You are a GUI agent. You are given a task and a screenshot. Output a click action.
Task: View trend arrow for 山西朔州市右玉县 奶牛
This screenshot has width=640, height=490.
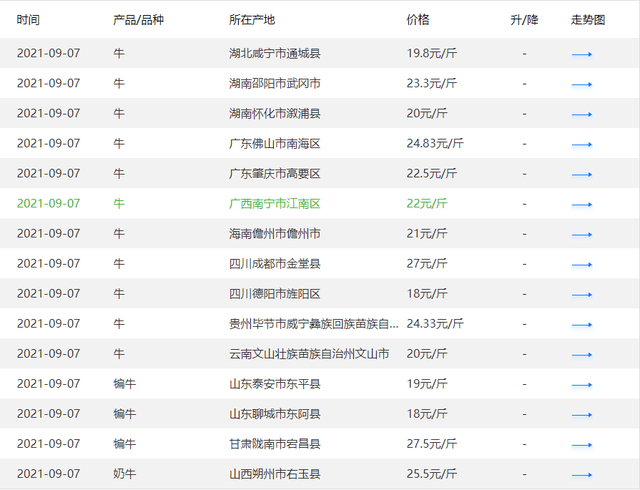pos(582,474)
